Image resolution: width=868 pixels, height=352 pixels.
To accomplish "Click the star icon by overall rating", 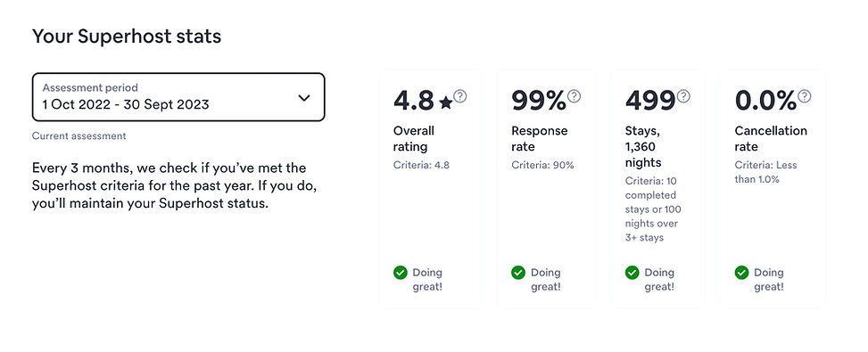I will pos(446,102).
